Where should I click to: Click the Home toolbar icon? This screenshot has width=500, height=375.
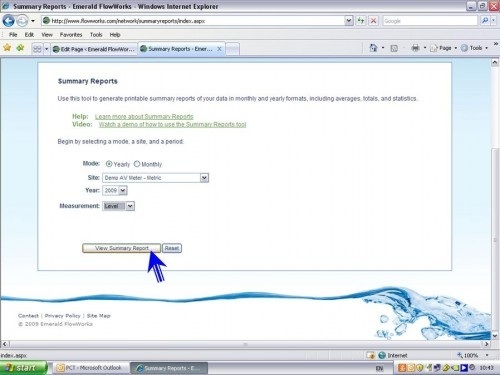373,48
